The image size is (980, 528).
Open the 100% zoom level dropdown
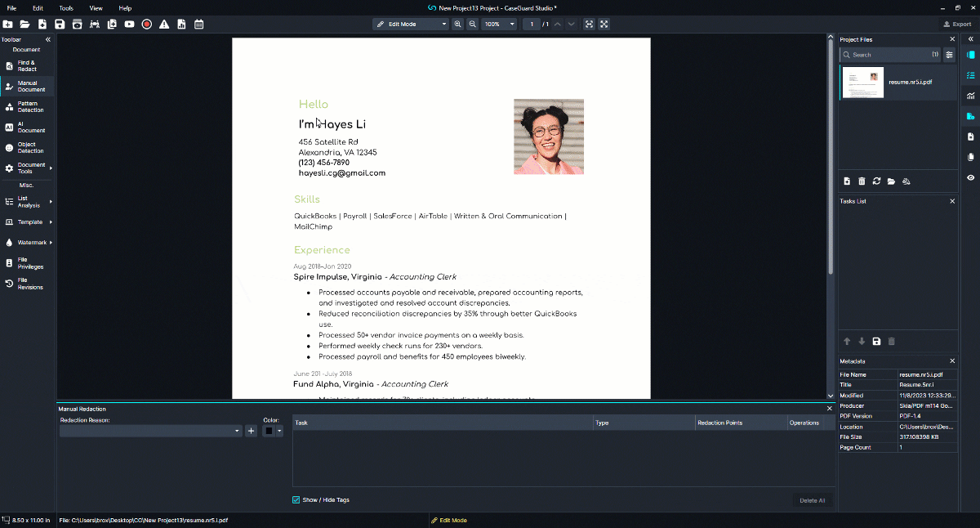pos(499,25)
